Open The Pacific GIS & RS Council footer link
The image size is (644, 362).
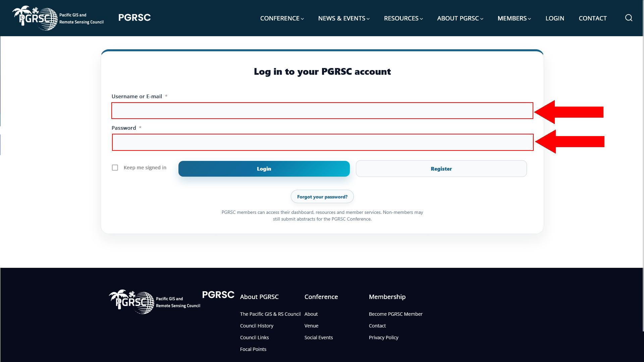tap(270, 314)
